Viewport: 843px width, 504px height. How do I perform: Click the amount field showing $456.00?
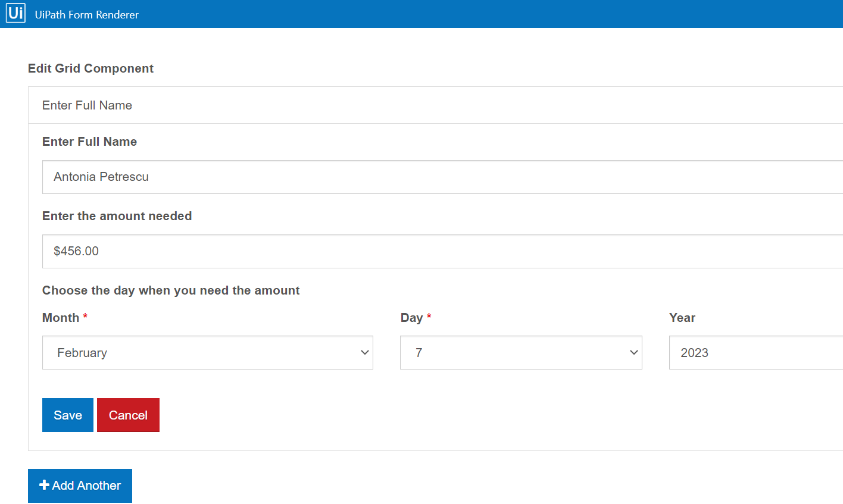pos(442,251)
